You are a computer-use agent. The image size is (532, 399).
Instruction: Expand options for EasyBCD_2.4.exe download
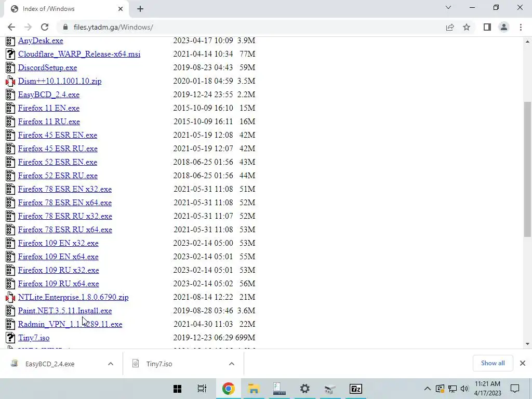tap(111, 364)
